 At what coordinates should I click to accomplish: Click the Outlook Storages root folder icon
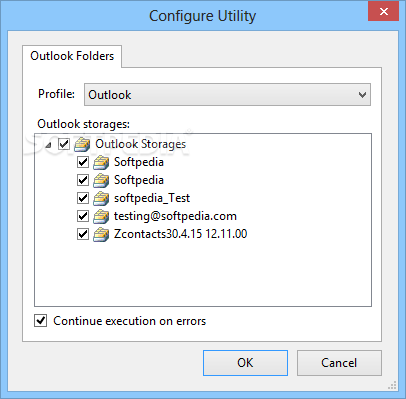click(82, 144)
